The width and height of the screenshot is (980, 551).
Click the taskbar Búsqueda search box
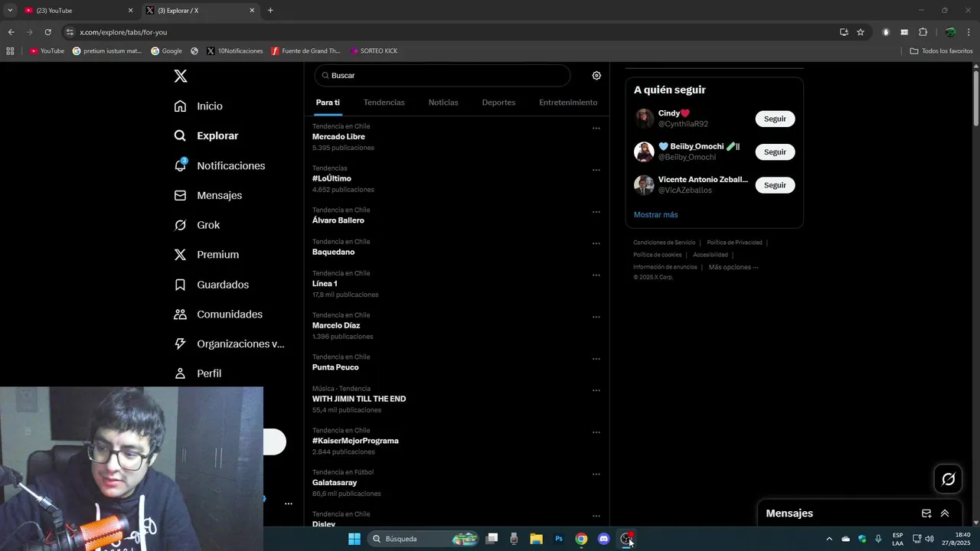[x=423, y=539]
